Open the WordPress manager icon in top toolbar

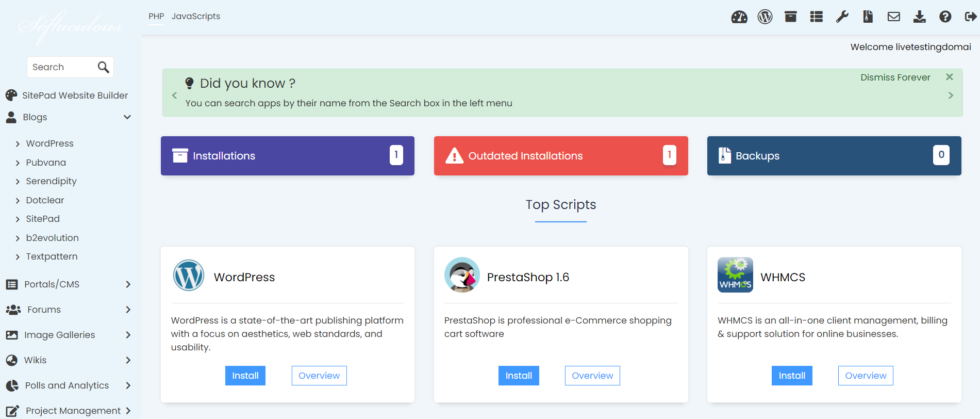pos(765,17)
